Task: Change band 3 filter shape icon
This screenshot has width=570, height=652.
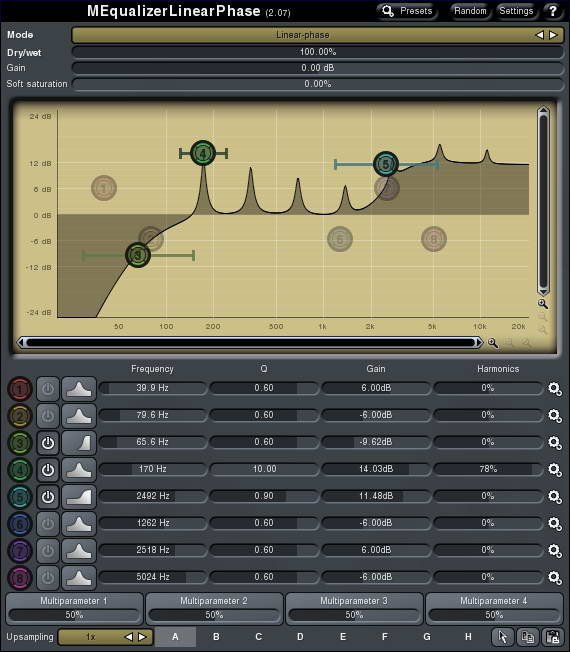Action: [79, 443]
